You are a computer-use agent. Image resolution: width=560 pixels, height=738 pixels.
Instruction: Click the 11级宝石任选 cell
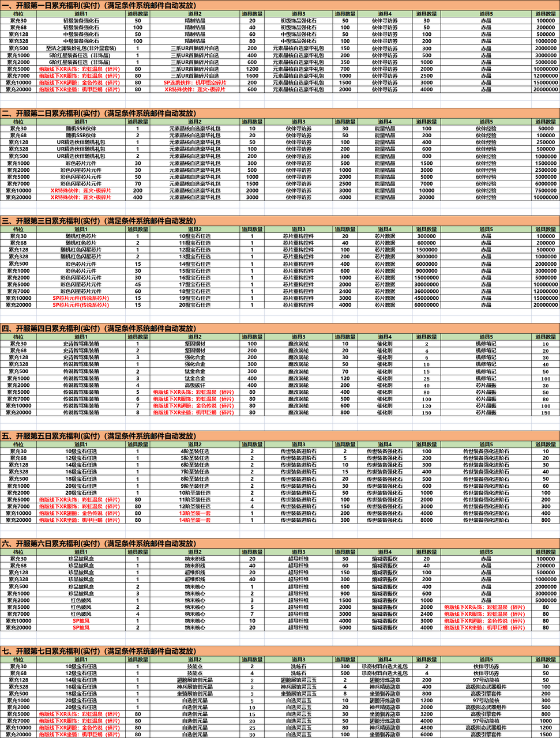pos(194,243)
